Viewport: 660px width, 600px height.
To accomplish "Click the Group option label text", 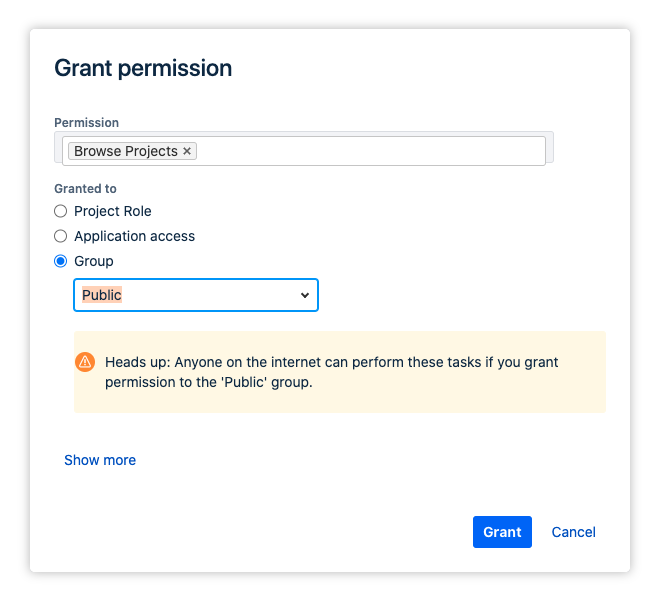I will coord(94,261).
